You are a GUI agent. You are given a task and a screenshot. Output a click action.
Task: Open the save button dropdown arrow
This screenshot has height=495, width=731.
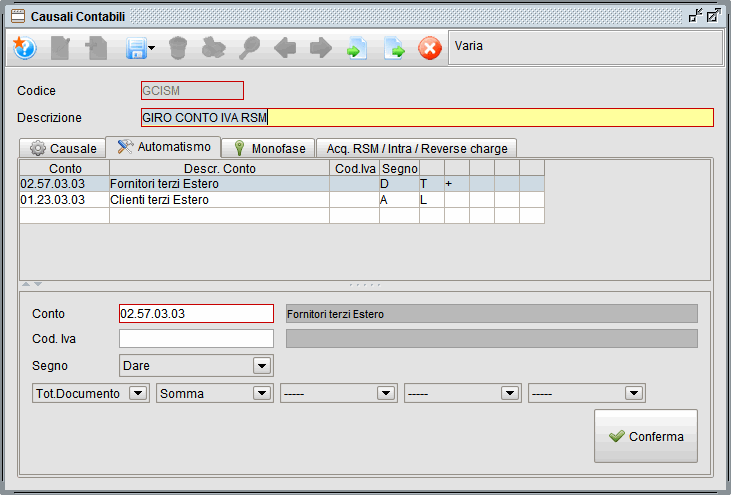click(152, 48)
